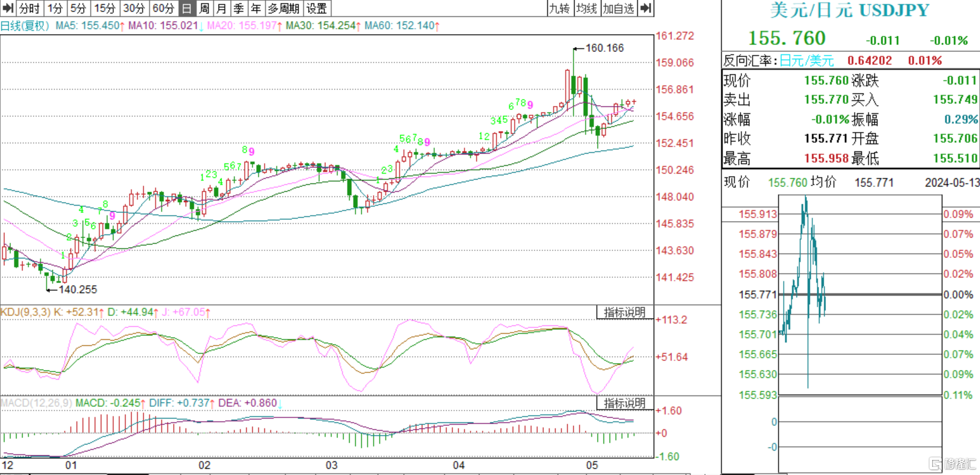Click 加自选 to add to watchlist

(x=619, y=8)
